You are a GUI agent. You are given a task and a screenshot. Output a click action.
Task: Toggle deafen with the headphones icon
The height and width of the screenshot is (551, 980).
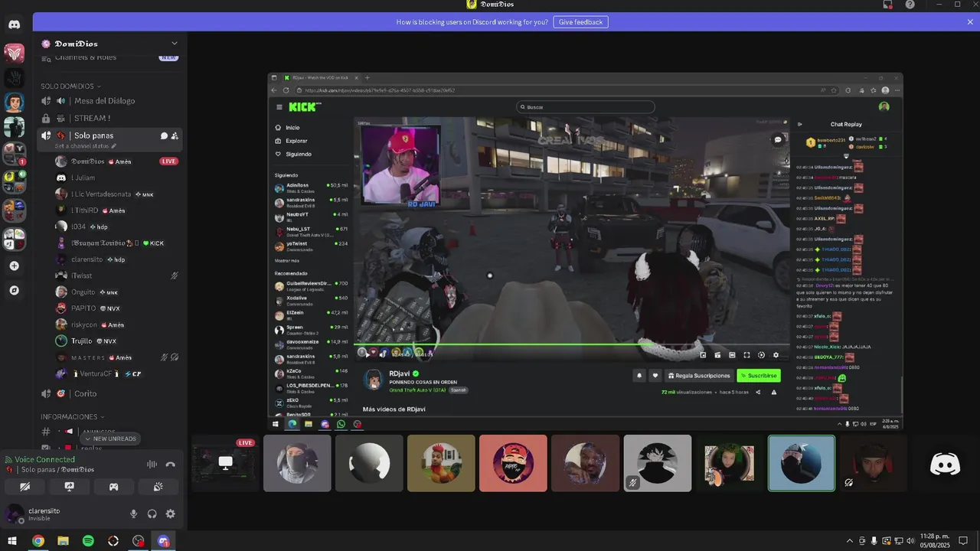[x=152, y=514]
